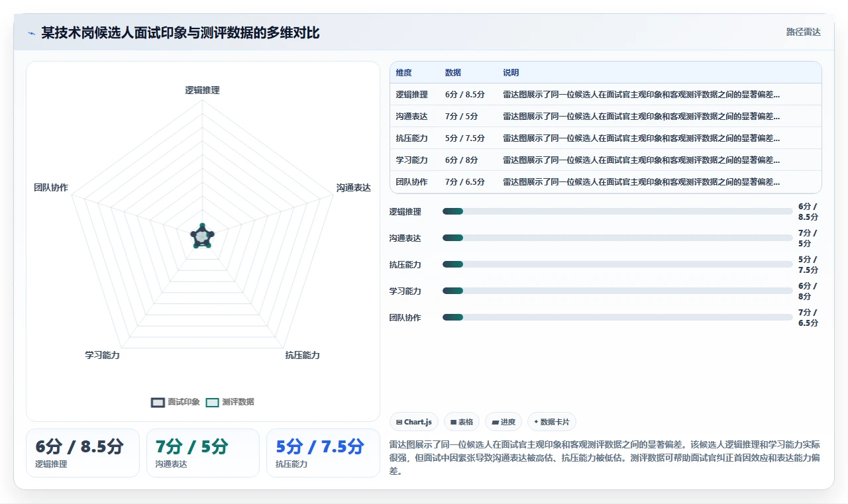848x504 pixels.
Task: Open the 沟通表达 7分 / 5分 data card
Action: [x=203, y=453]
